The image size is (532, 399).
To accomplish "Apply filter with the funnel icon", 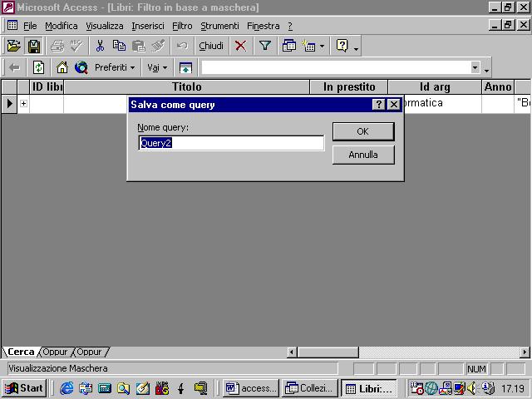I will (x=265, y=46).
